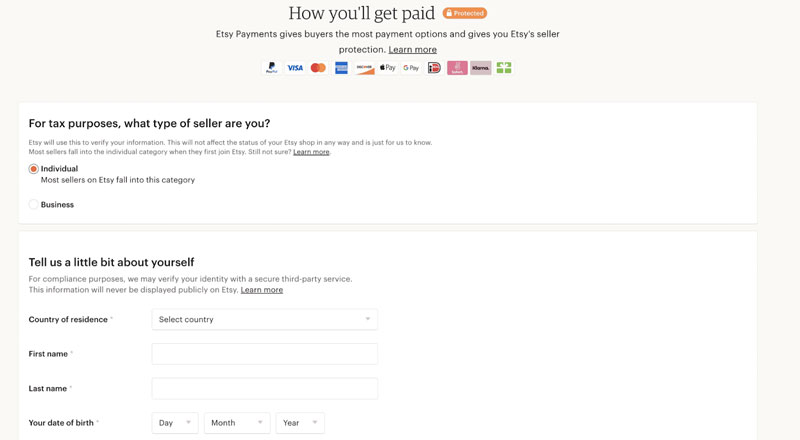Image resolution: width=800 pixels, height=440 pixels.
Task: Open the birth Year dropdown
Action: click(x=300, y=423)
